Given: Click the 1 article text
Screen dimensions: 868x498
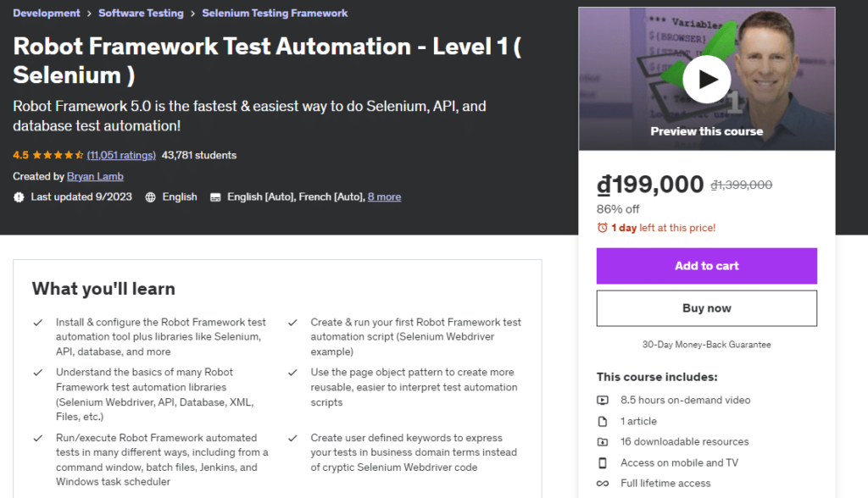Looking at the screenshot, I should (638, 421).
